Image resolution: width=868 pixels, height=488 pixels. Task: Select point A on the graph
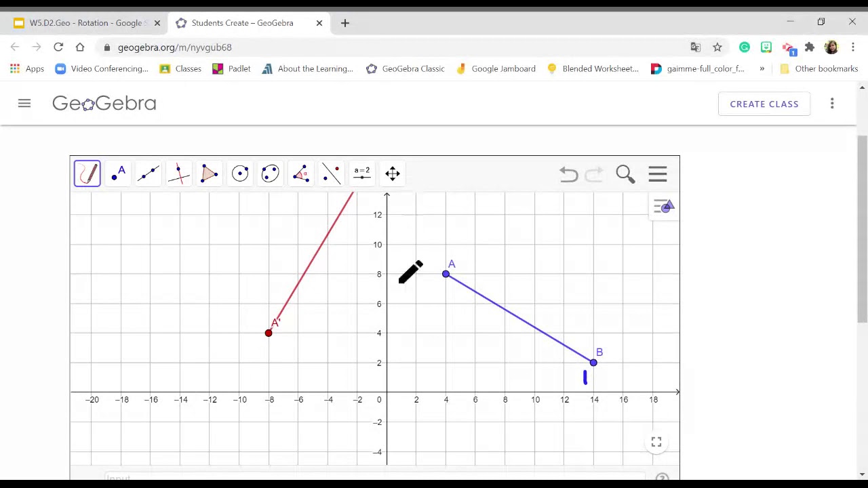[446, 274]
